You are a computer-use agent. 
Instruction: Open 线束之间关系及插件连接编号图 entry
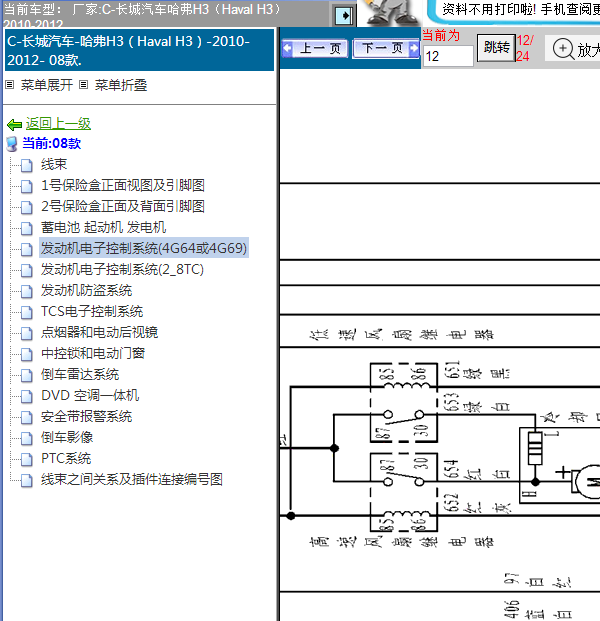click(x=132, y=479)
